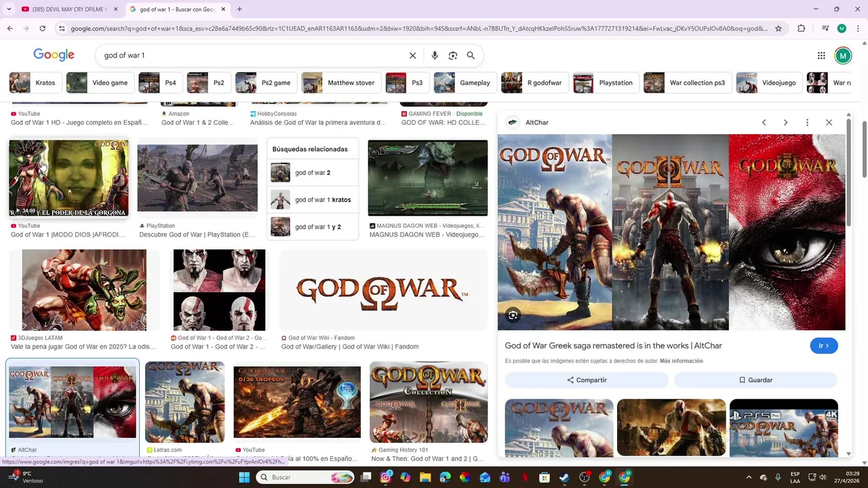
Task: Open more options in the AltChar panel
Action: [807, 123]
